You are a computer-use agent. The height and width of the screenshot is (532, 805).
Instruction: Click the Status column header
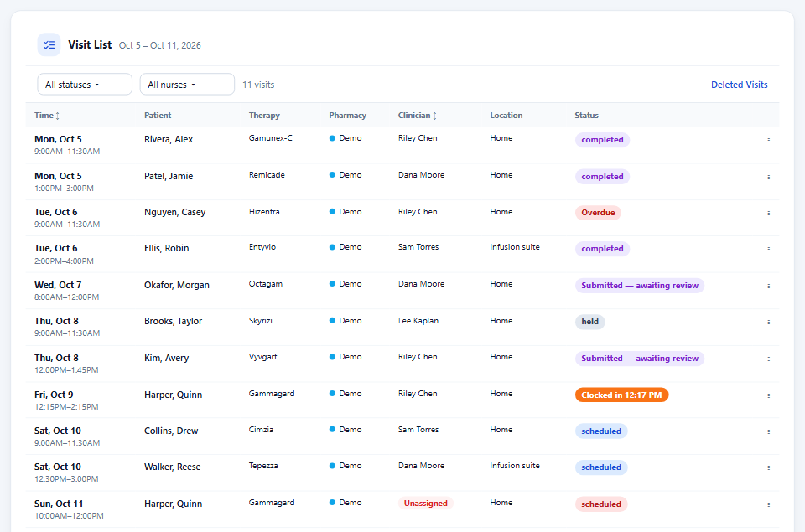point(587,116)
